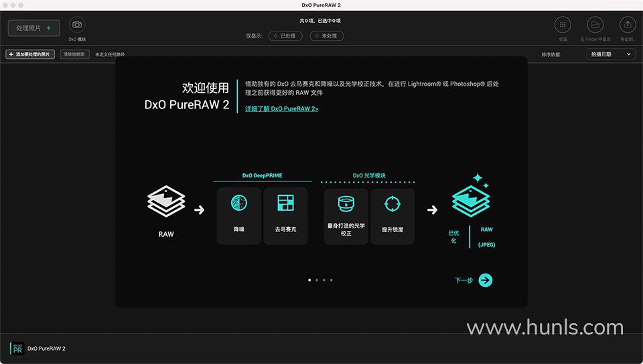The height and width of the screenshot is (364, 643).
Task: Toggle the 未处理 unprocessed filter
Action: [327, 36]
